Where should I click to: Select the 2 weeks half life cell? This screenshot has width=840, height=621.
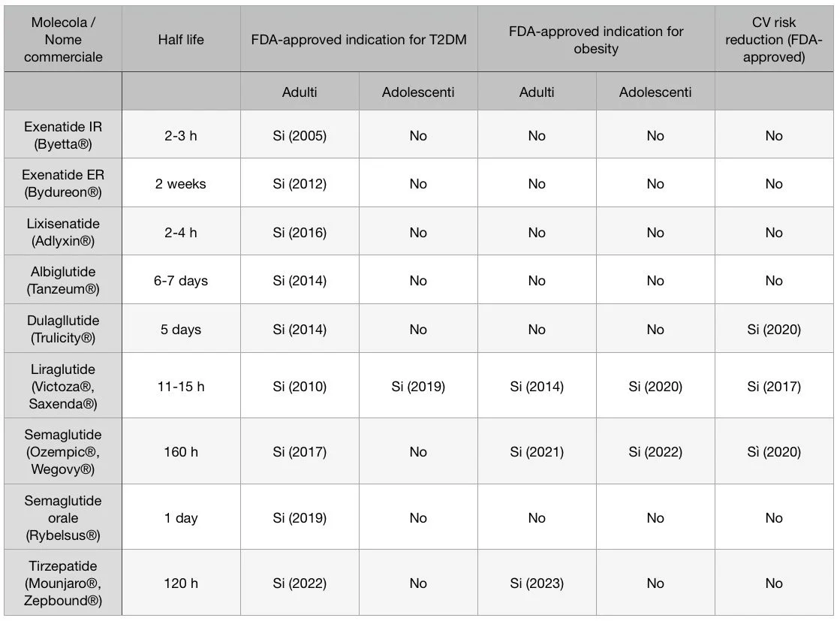coord(181,184)
